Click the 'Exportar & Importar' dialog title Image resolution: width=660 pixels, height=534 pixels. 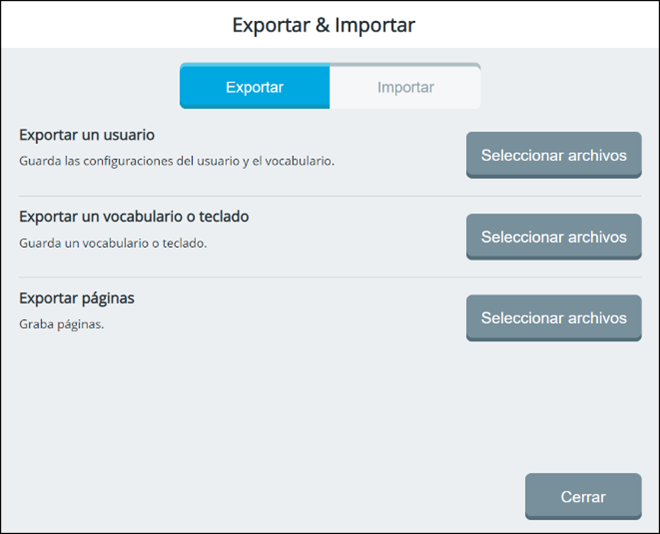coord(323,25)
